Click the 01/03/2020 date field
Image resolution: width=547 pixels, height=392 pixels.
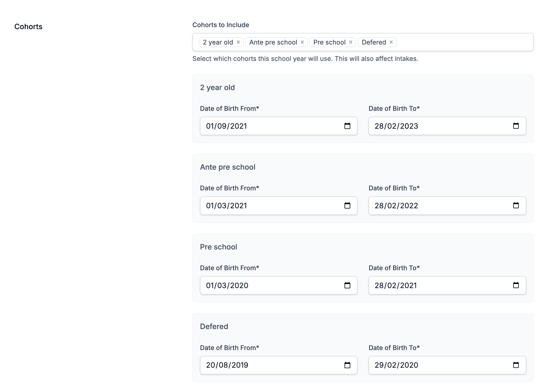tap(279, 285)
